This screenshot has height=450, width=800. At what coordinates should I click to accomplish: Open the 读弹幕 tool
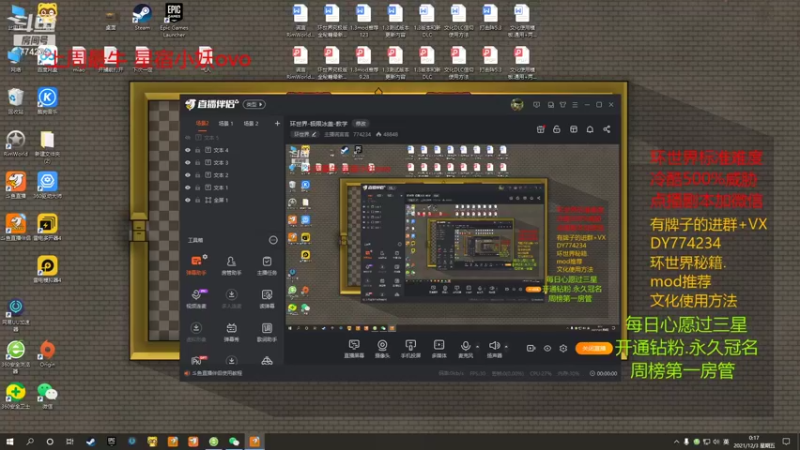coord(266,298)
